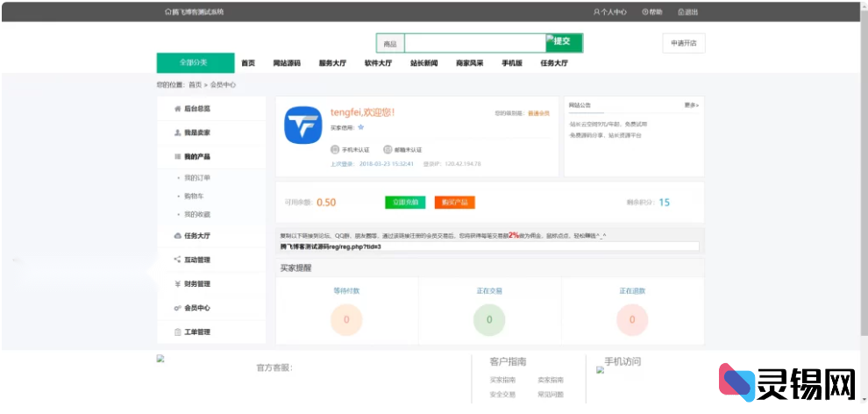Open the 网站源码 nav item
Screen dimensions: 868x414
point(287,63)
